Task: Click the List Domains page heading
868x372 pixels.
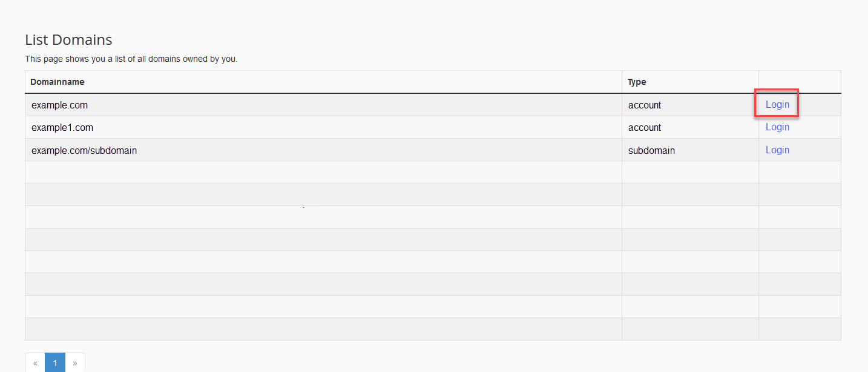Action: coord(68,40)
